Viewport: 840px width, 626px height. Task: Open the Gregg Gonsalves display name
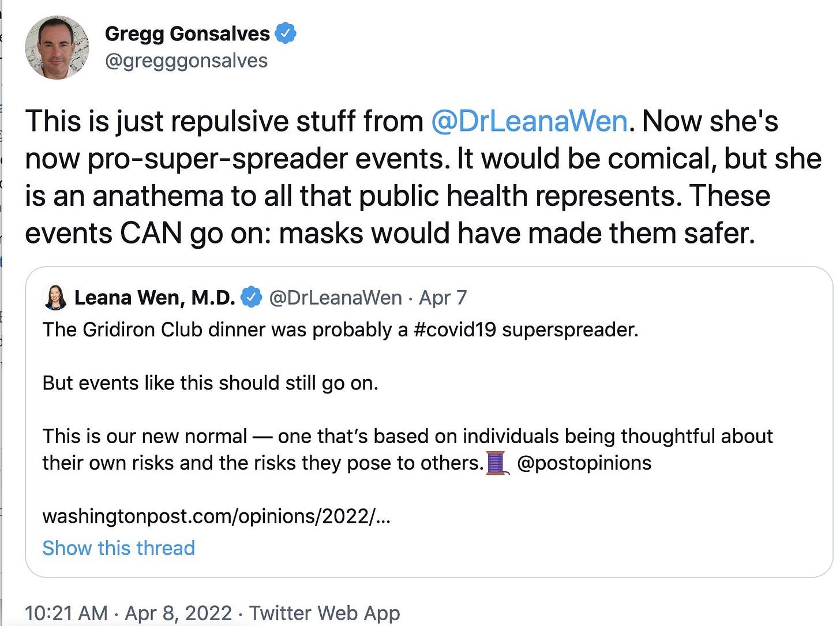click(187, 34)
